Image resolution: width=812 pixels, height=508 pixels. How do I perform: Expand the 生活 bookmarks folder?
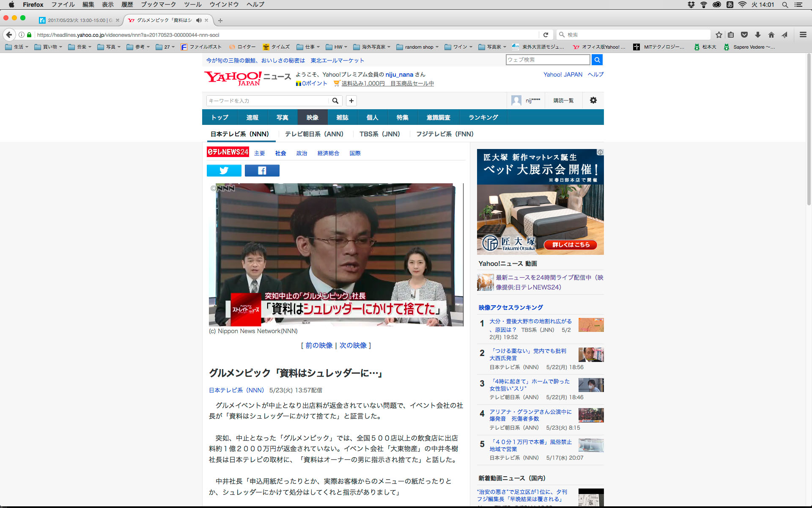click(17, 47)
